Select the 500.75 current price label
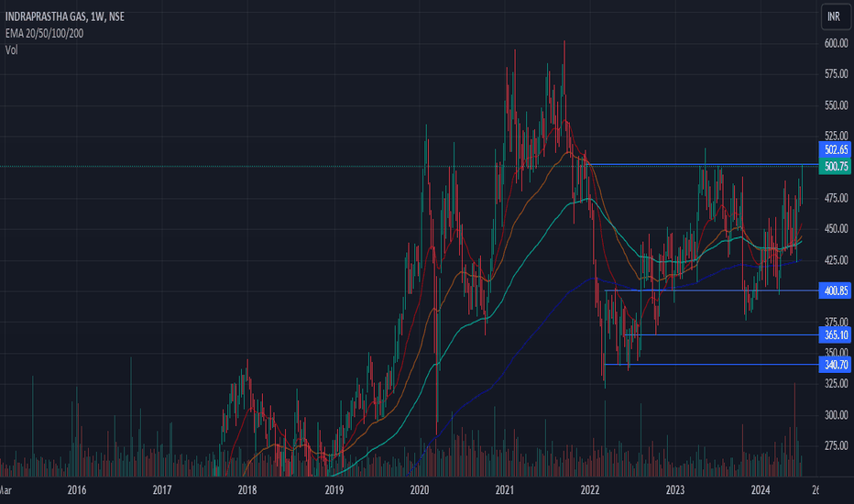Screen dimensions: 854x504 click(x=836, y=166)
